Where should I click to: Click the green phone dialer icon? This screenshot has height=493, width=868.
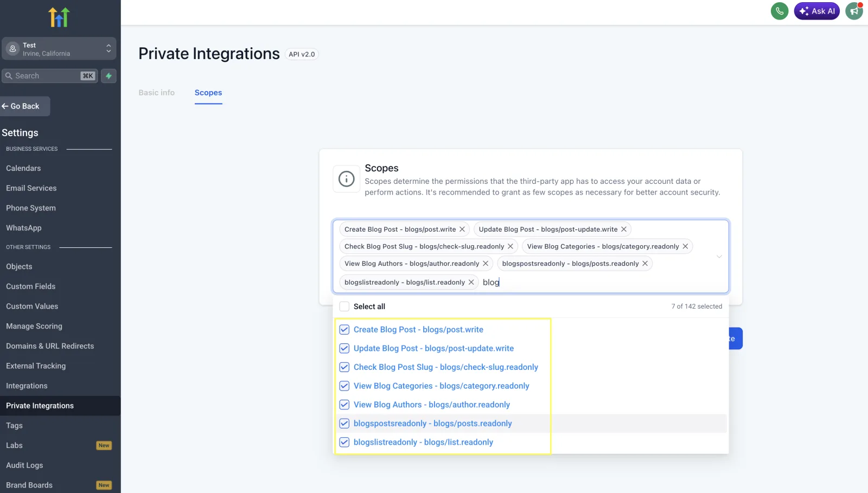(x=780, y=11)
